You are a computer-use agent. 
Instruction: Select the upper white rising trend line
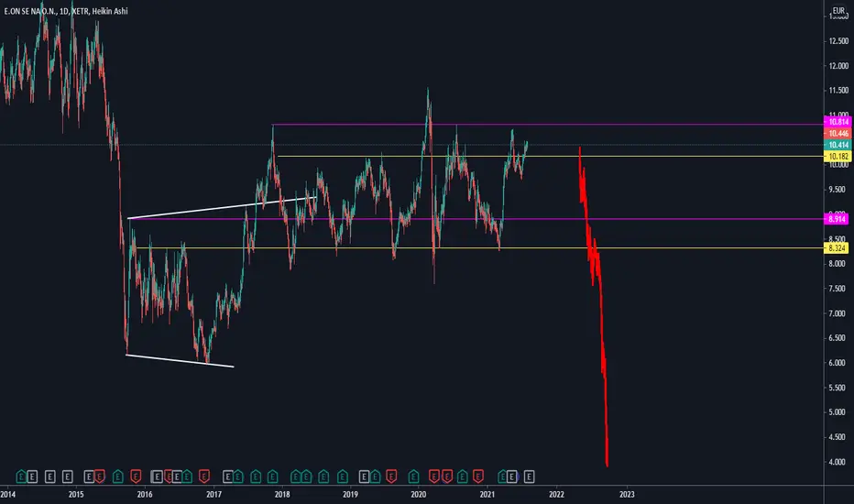[223, 208]
